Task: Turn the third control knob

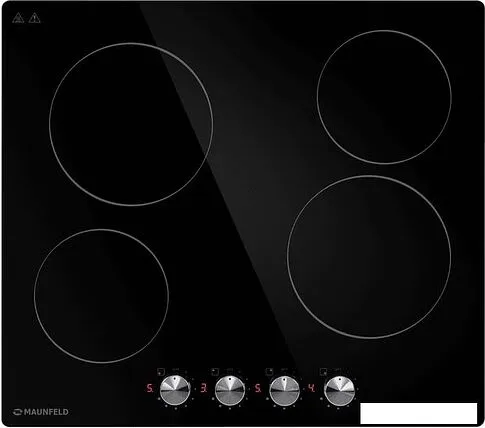Action: click(x=284, y=391)
